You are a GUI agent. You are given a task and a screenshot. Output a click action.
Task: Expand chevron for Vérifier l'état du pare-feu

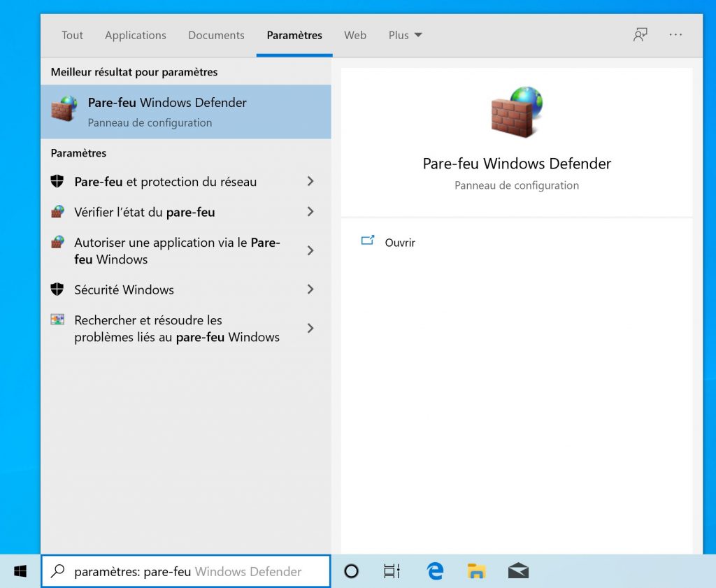coord(310,211)
